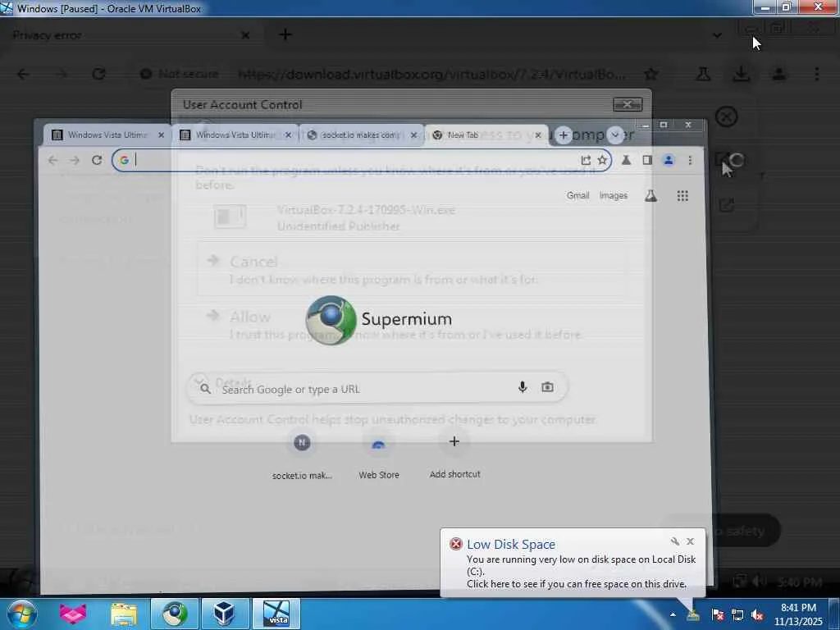Open Supermium's three-dot menu
This screenshot has height=630, width=840.
point(690,160)
